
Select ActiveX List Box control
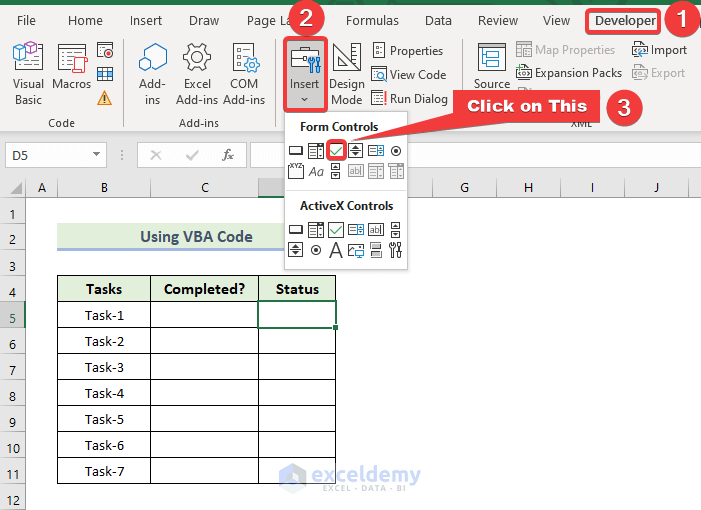[x=356, y=230]
